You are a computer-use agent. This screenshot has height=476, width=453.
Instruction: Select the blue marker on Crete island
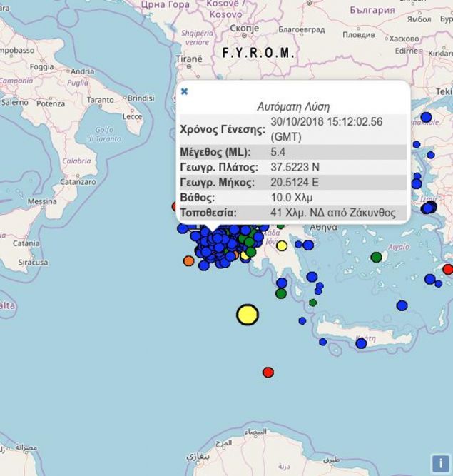click(361, 343)
